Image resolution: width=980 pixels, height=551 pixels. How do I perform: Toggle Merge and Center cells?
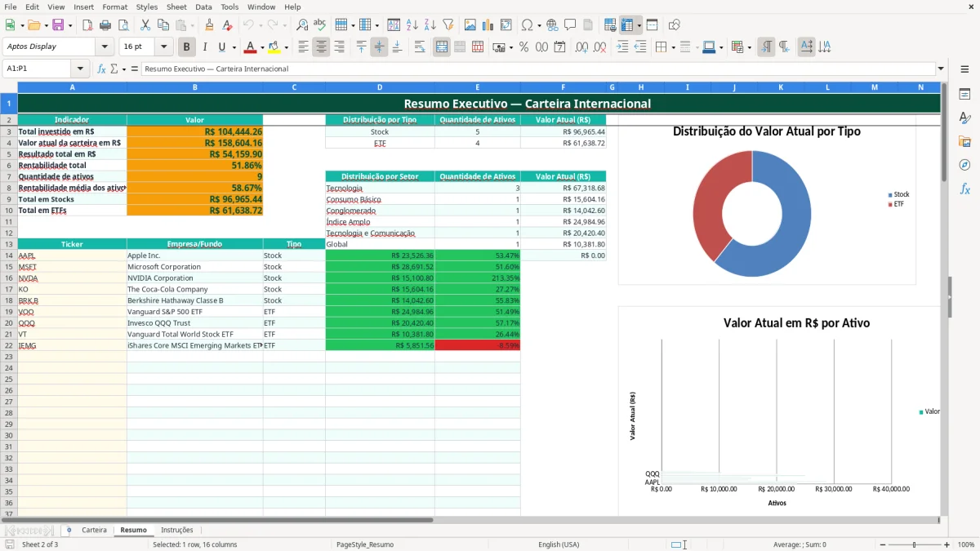[442, 47]
